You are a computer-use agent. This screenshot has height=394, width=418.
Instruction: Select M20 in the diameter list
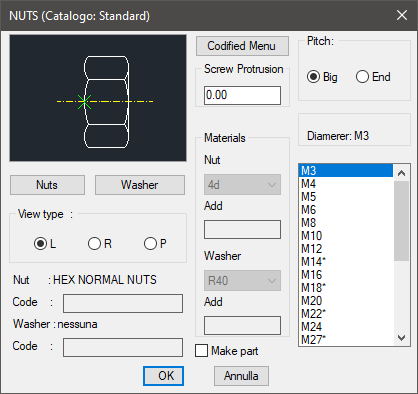tap(346, 301)
